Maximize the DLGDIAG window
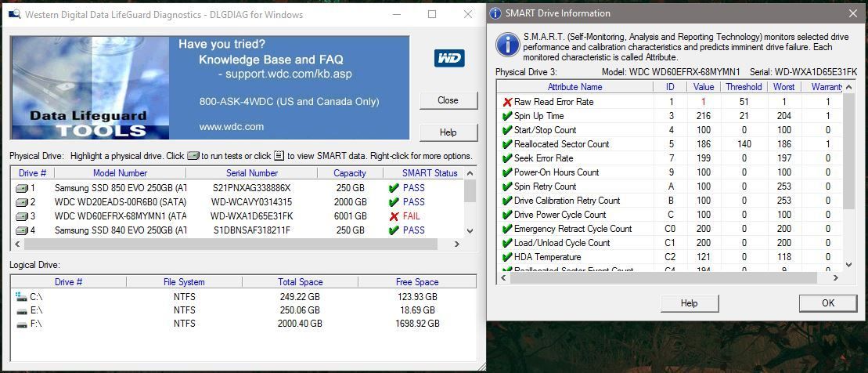868x373 pixels. [432, 14]
